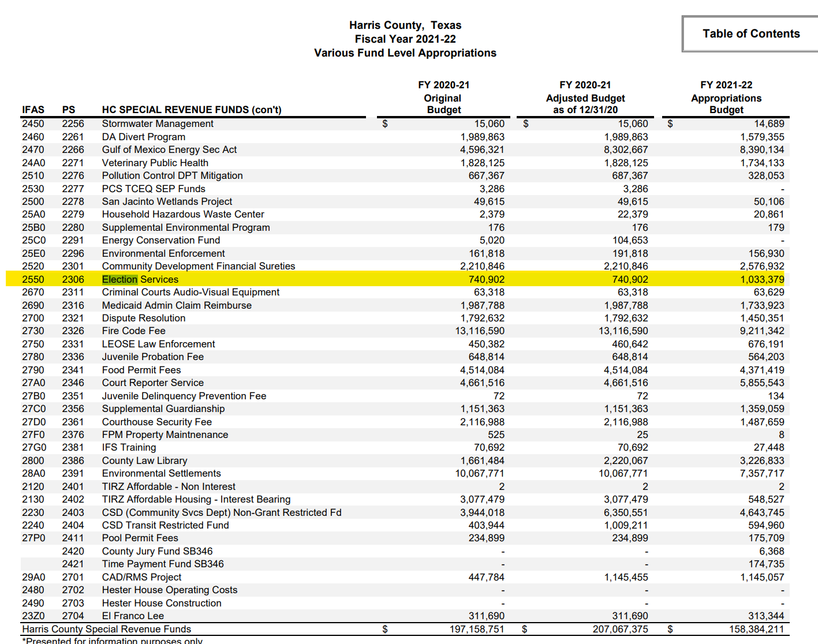Screen dimensions: 818x644
Task: Select total 207,067,375 adjusted budget value
Action: click(x=621, y=629)
